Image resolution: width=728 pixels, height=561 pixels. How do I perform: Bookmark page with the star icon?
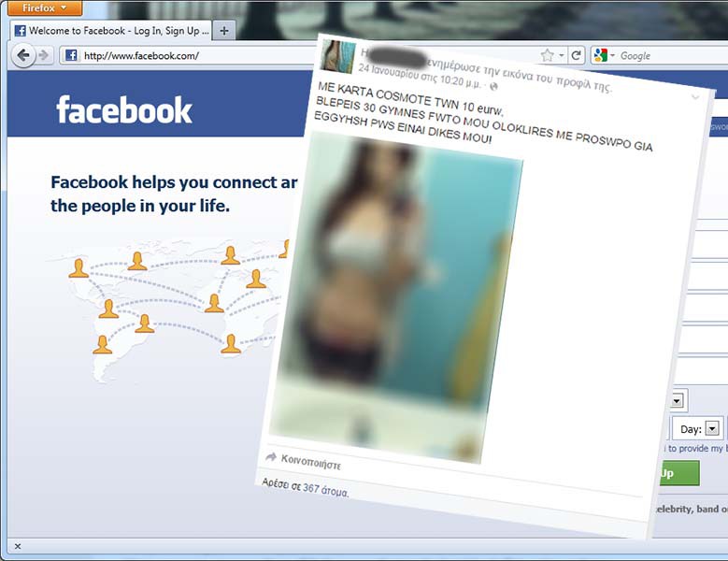[x=547, y=55]
